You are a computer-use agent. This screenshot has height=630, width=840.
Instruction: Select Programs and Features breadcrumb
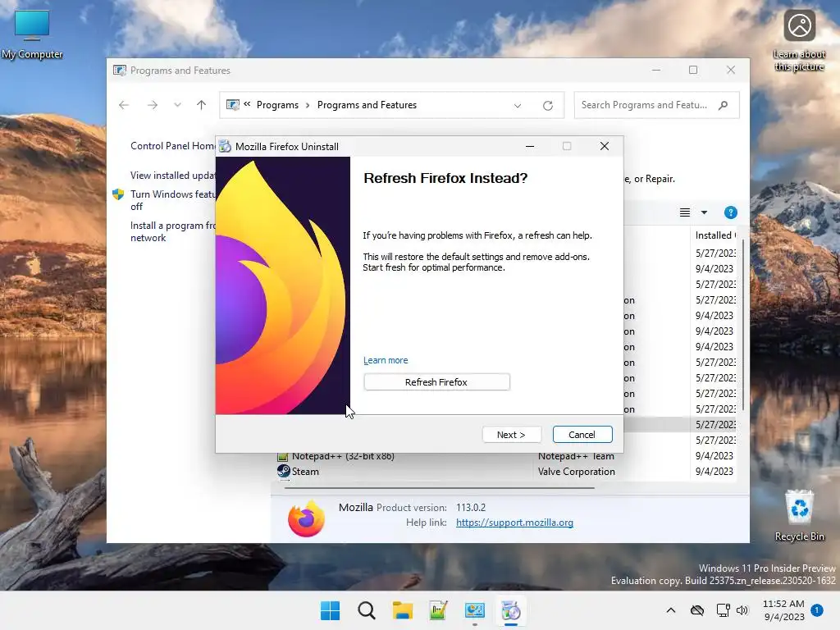click(x=367, y=105)
